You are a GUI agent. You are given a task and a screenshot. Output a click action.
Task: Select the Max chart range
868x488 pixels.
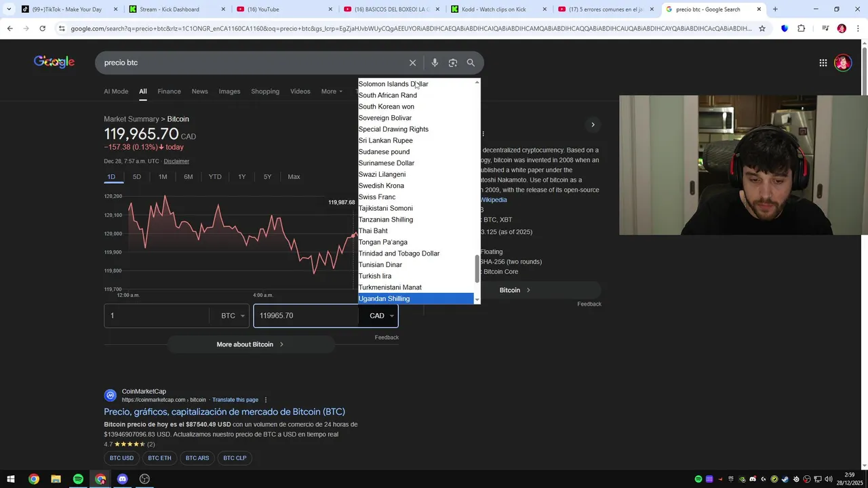click(x=294, y=177)
